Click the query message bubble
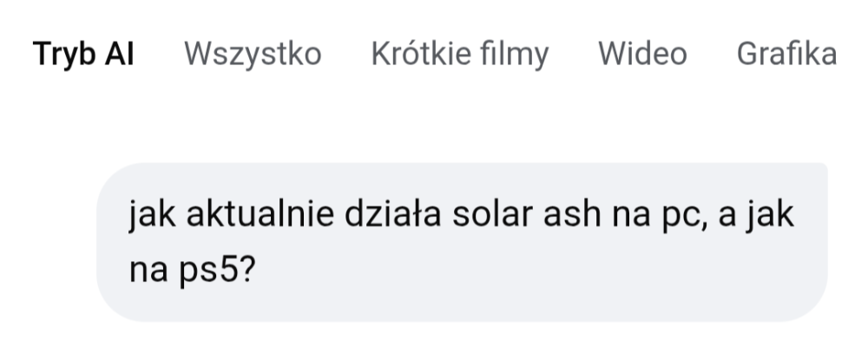This screenshot has width=868, height=348. 461,242
